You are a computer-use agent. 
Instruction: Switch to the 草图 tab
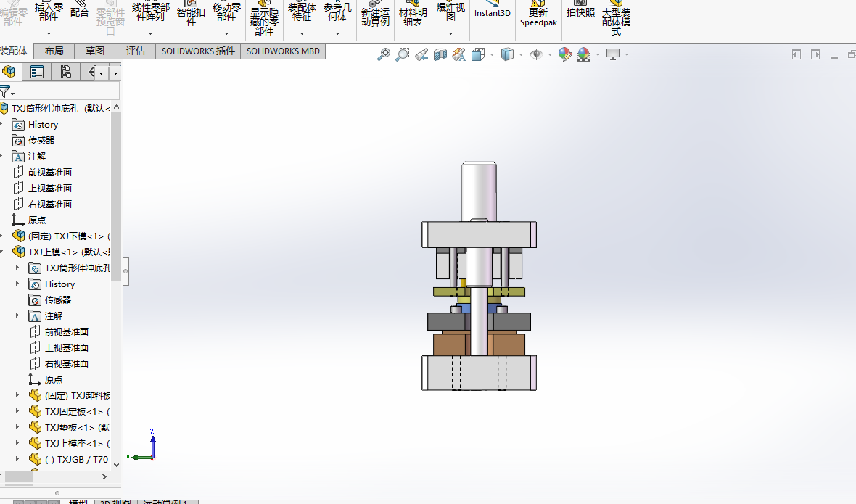click(94, 51)
